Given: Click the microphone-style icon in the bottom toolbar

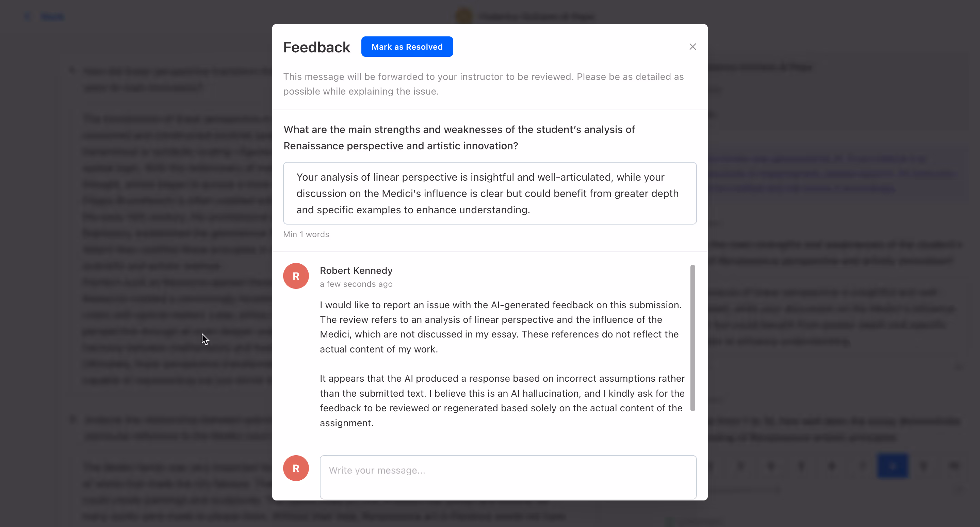Looking at the screenshot, I should click(801, 465).
